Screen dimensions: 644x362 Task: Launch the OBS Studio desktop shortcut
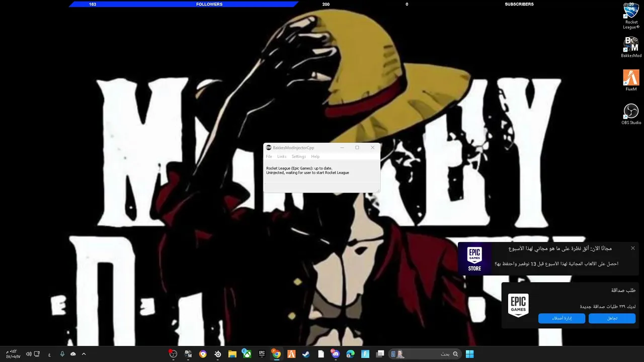click(631, 114)
